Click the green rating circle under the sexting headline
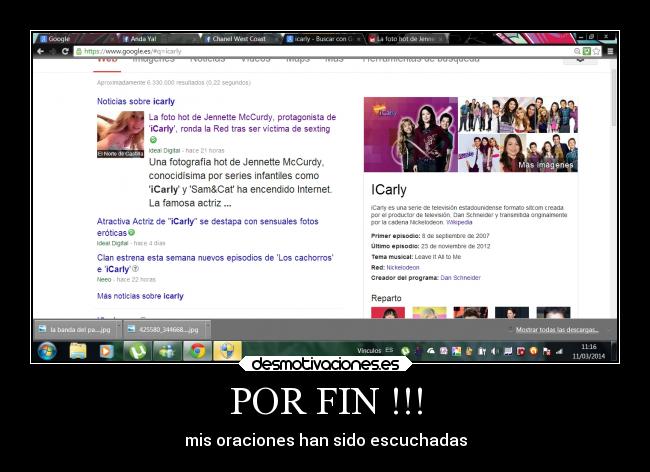This screenshot has width=650, height=472. pyautogui.click(x=153, y=140)
